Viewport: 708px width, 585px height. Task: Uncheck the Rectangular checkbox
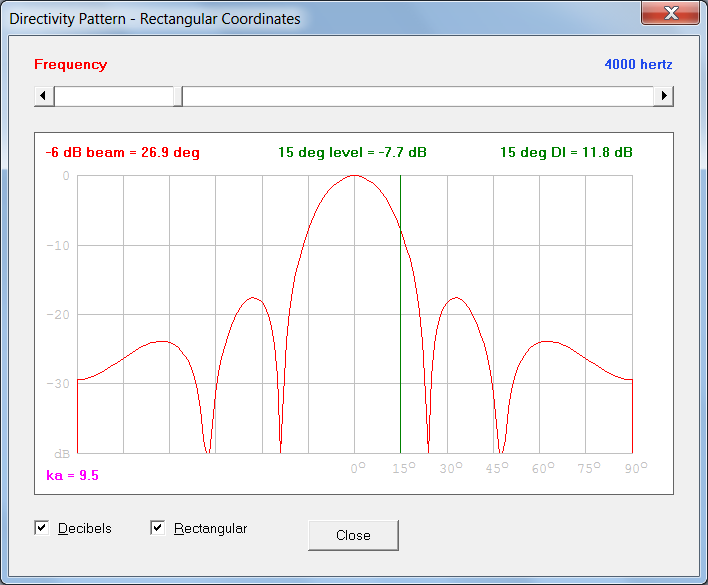158,528
